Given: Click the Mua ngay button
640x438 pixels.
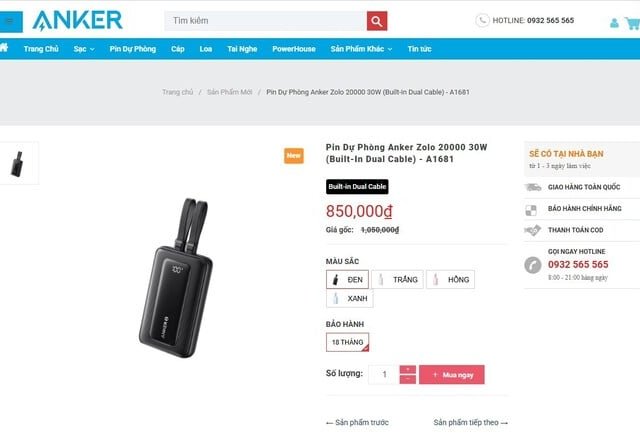Looking at the screenshot, I should [x=452, y=375].
